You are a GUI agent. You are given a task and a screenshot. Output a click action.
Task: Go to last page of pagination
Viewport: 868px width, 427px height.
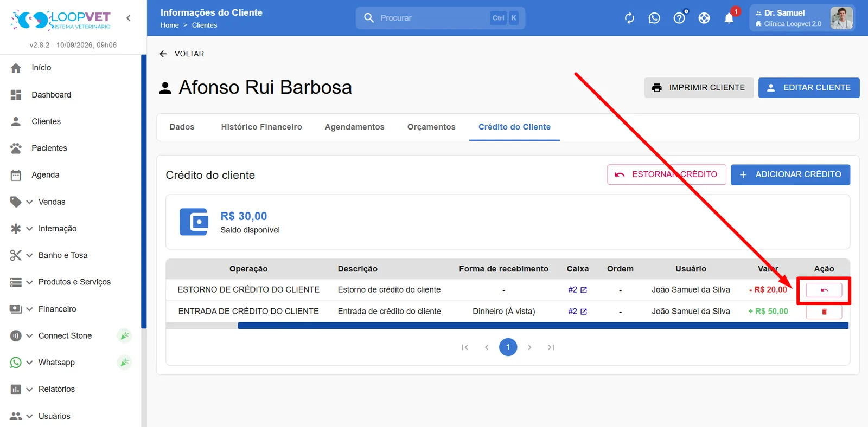point(551,347)
